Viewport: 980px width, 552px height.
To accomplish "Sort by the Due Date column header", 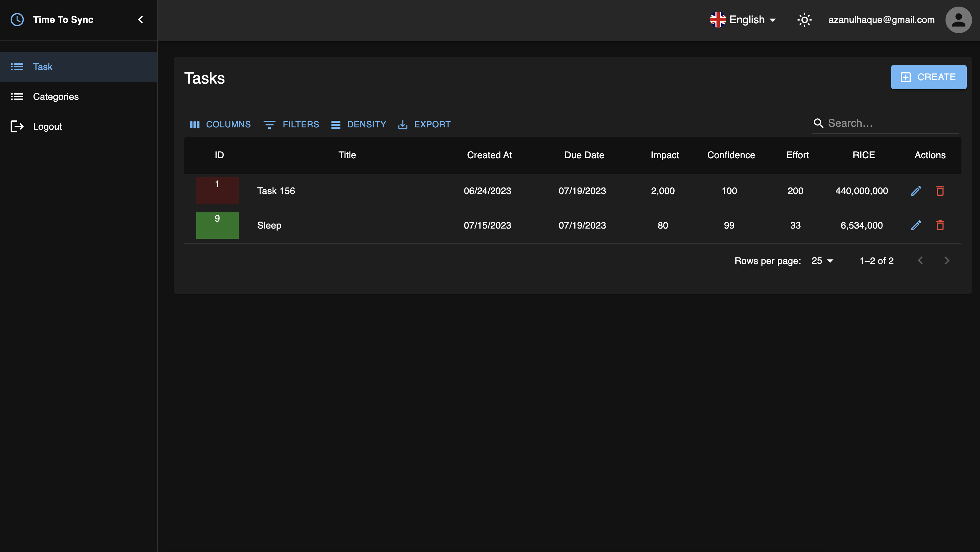I will tap(584, 155).
